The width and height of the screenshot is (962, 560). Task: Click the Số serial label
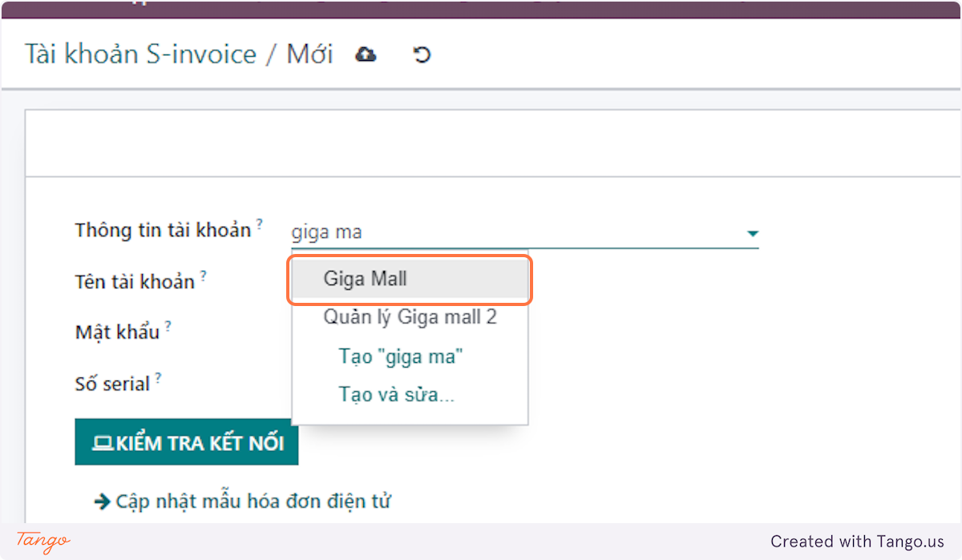point(112,385)
